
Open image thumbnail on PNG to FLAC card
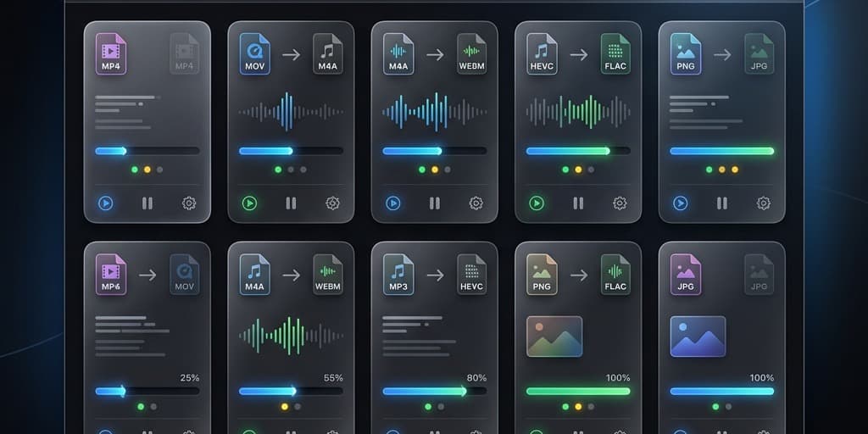554,336
